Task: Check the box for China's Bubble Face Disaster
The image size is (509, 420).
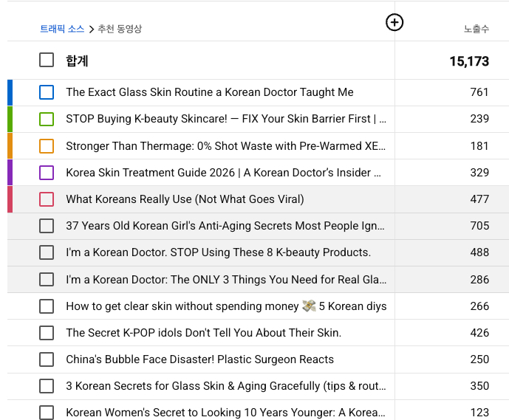Action: [x=47, y=359]
